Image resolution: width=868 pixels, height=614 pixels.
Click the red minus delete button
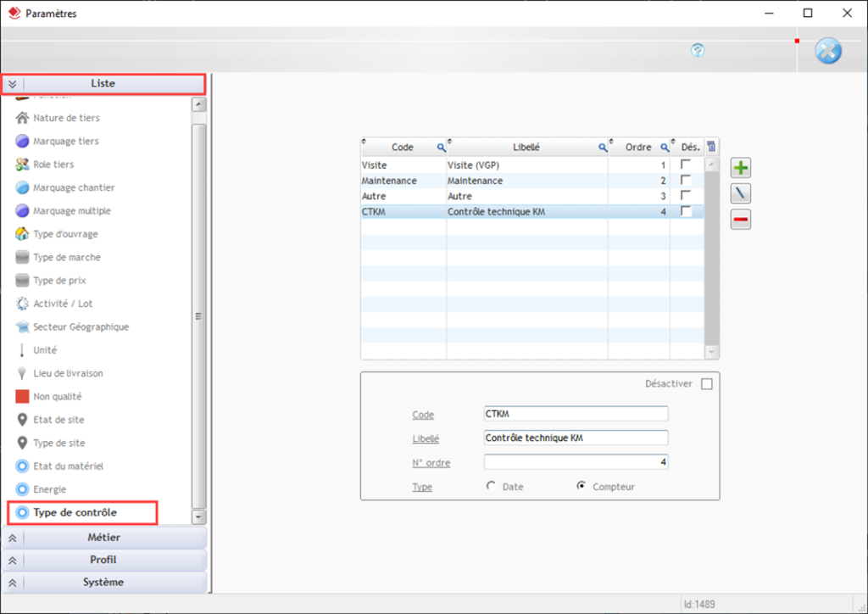(741, 220)
